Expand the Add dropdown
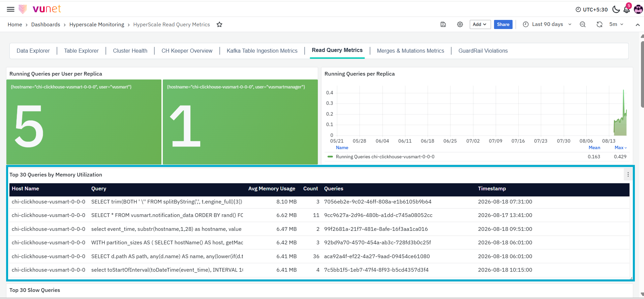 click(480, 24)
